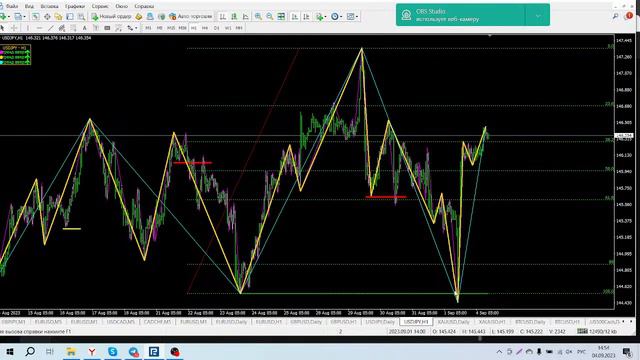The image size is (640, 360).
Task: Open Skype from the taskbar
Action: point(113,351)
